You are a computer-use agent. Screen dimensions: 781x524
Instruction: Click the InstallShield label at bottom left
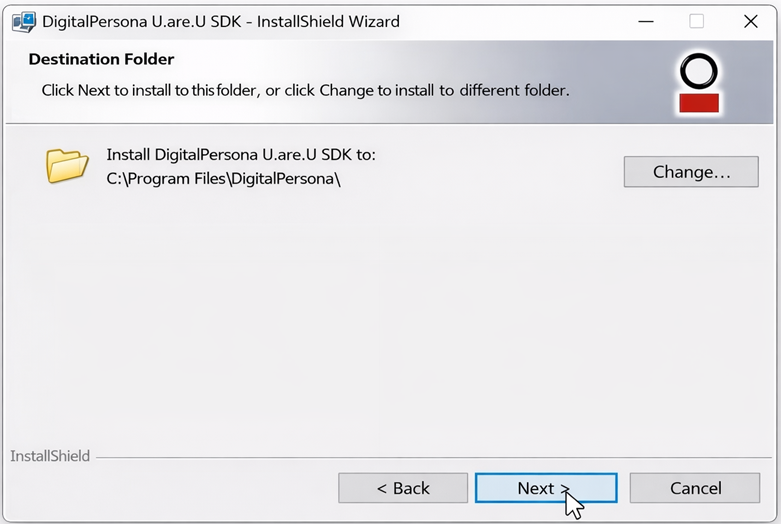click(x=50, y=456)
